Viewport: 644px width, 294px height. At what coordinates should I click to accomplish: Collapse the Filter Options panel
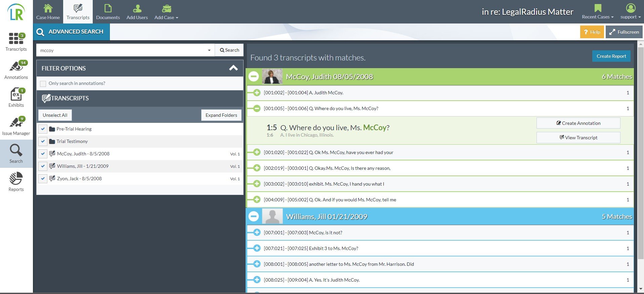click(233, 68)
